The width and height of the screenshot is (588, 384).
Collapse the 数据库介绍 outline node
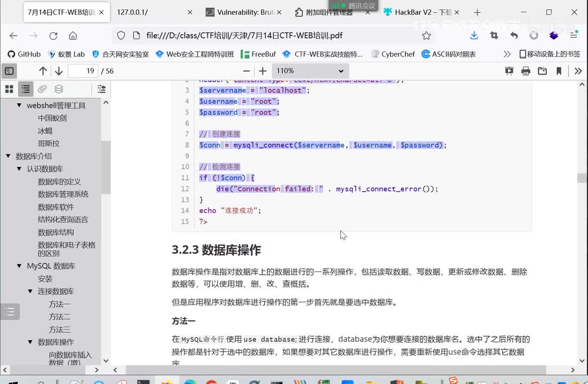(x=8, y=156)
